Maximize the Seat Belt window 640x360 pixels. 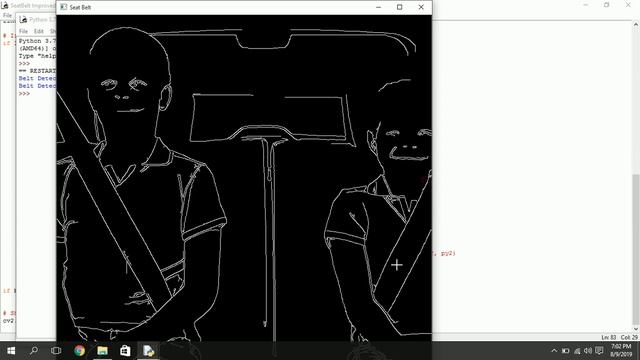tap(400, 7)
